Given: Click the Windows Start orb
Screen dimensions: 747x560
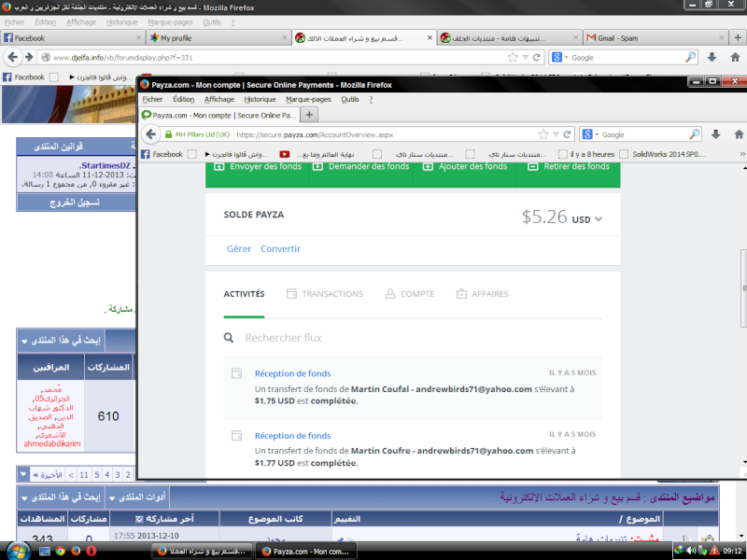Looking at the screenshot, I should click(18, 551).
